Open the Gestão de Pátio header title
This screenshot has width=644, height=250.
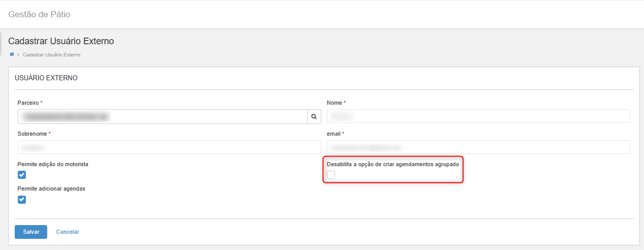tap(39, 14)
